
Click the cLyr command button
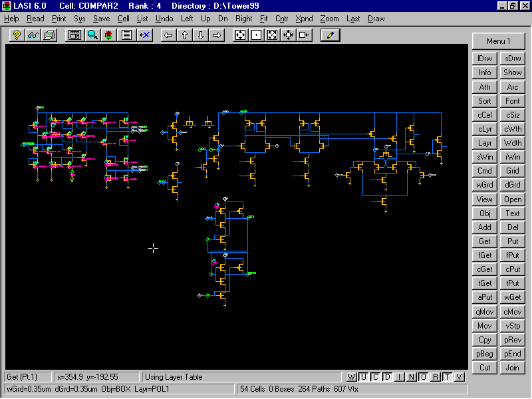(x=485, y=129)
